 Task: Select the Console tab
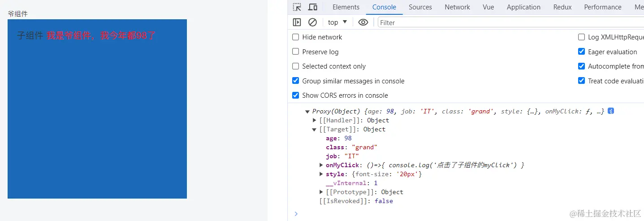coord(384,7)
